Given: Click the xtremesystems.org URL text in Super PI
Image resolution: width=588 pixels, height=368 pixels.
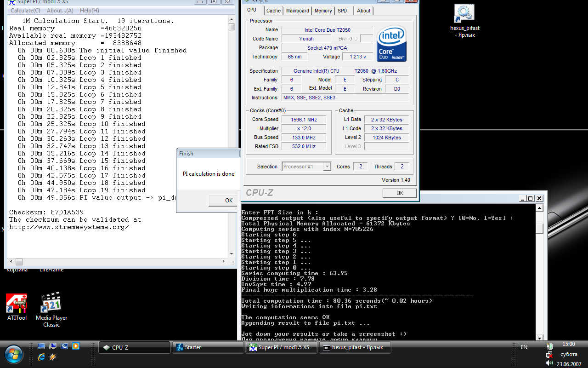Looking at the screenshot, I should coord(69,227).
